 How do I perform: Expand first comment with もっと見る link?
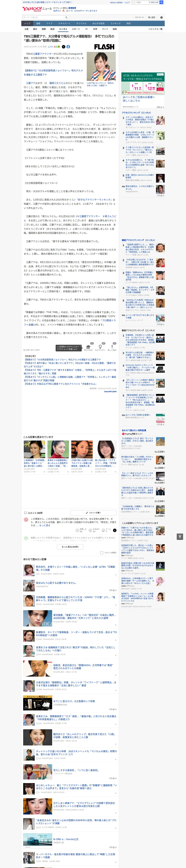tap(45, 525)
